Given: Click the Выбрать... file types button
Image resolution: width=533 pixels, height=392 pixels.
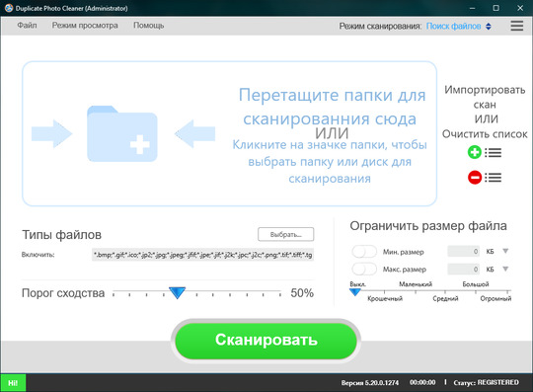Looking at the screenshot, I should click(x=286, y=234).
